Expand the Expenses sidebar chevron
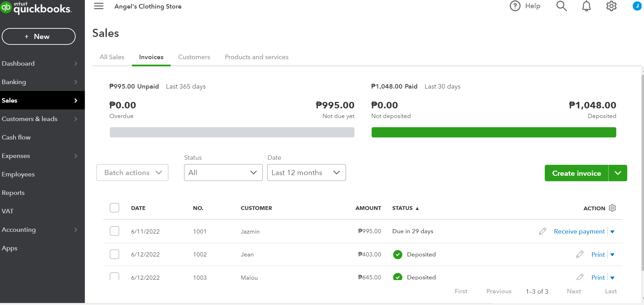644x305 pixels. (x=76, y=156)
